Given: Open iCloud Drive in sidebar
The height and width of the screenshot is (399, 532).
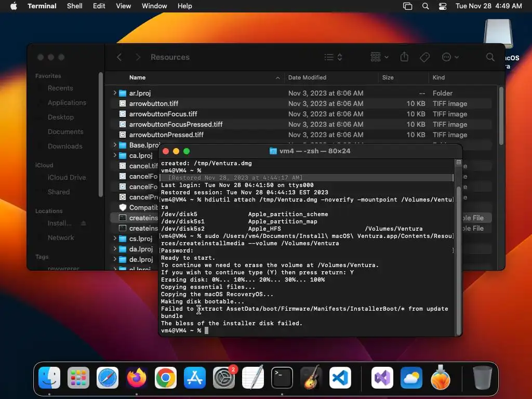Looking at the screenshot, I should coord(66,178).
